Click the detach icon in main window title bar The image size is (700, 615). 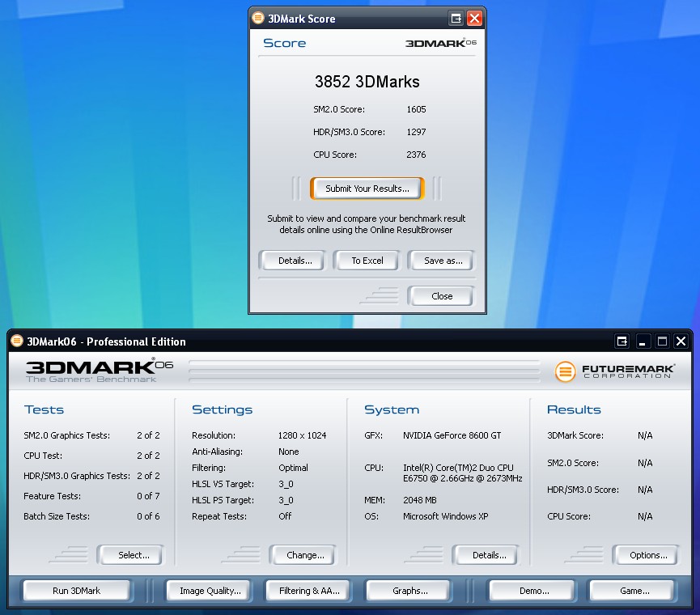point(622,341)
